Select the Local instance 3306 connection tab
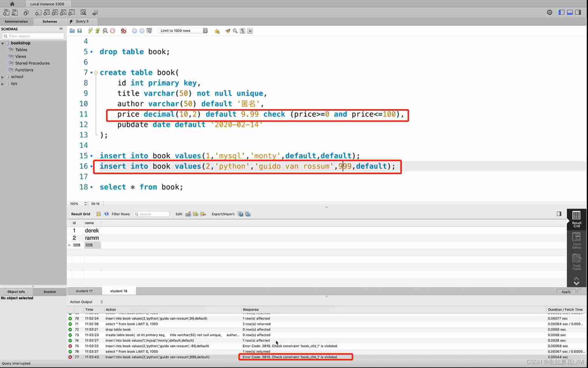This screenshot has height=368, width=588. [x=47, y=4]
